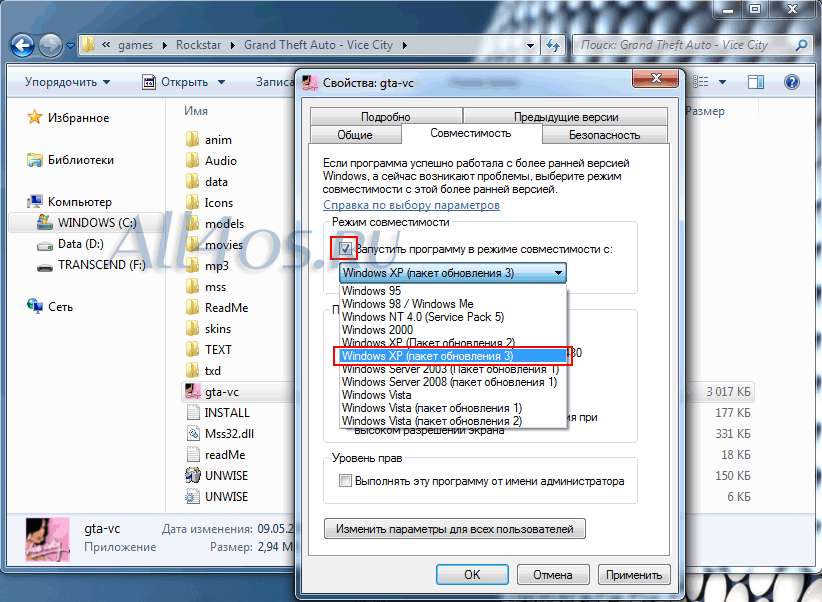The image size is (822, 602).
Task: Choose Windows XP (пакет обновления 3) list entry
Action: tap(453, 356)
